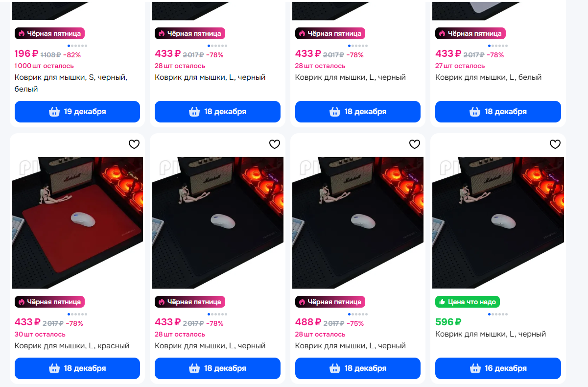Open the 488 ₽ black mouse pad image

click(358, 223)
